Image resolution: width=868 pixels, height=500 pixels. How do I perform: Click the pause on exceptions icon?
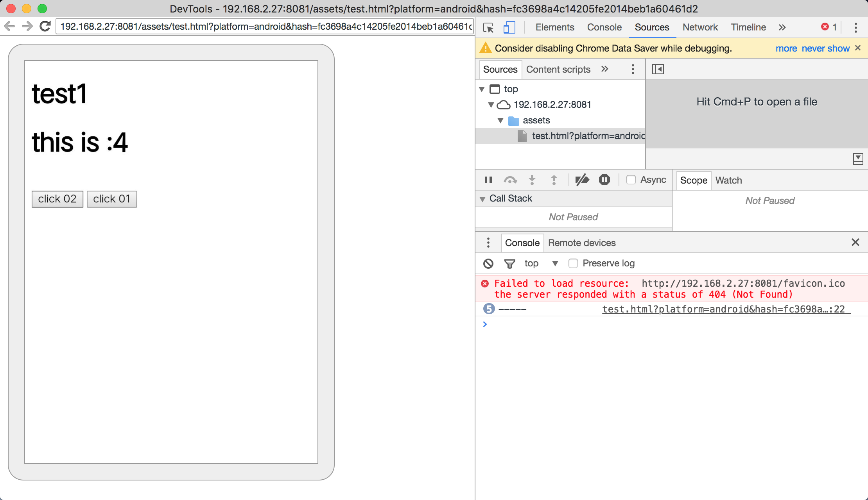click(x=604, y=180)
